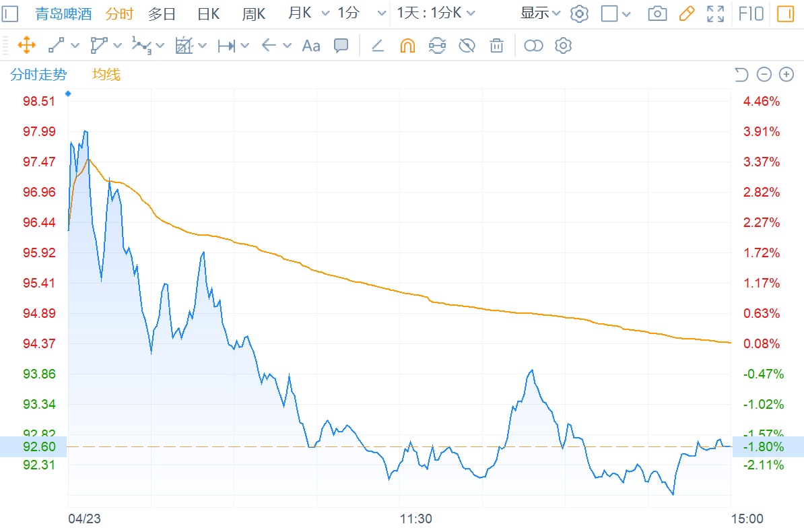The height and width of the screenshot is (532, 804).
Task: Click the 11:30 time axis label
Action: click(416, 519)
